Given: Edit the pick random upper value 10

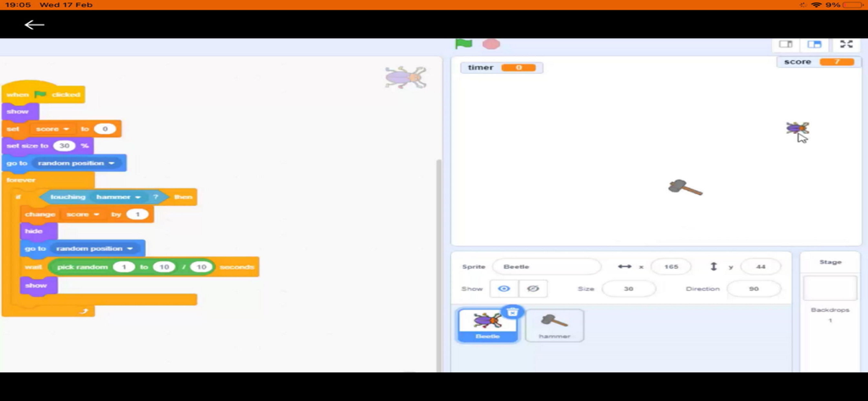Looking at the screenshot, I should [164, 267].
